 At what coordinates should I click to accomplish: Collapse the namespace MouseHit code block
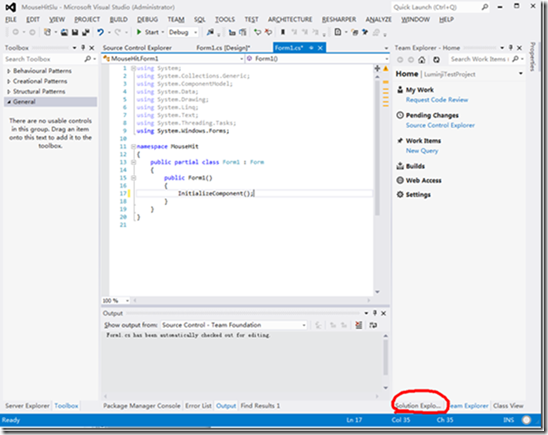[133, 146]
